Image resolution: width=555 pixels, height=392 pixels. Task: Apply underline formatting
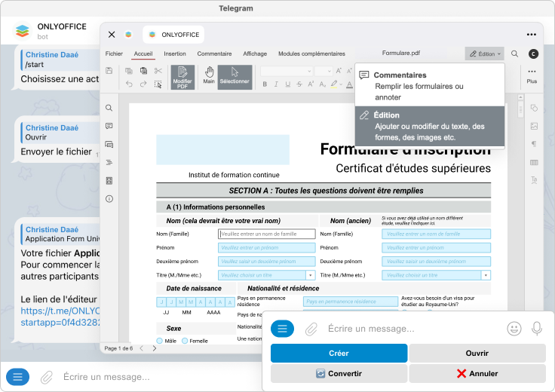coord(288,84)
